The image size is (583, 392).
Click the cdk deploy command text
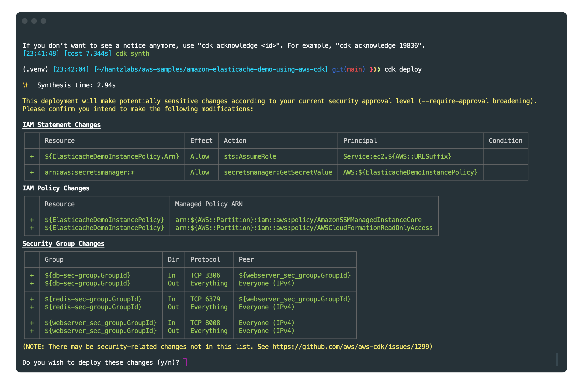click(403, 69)
